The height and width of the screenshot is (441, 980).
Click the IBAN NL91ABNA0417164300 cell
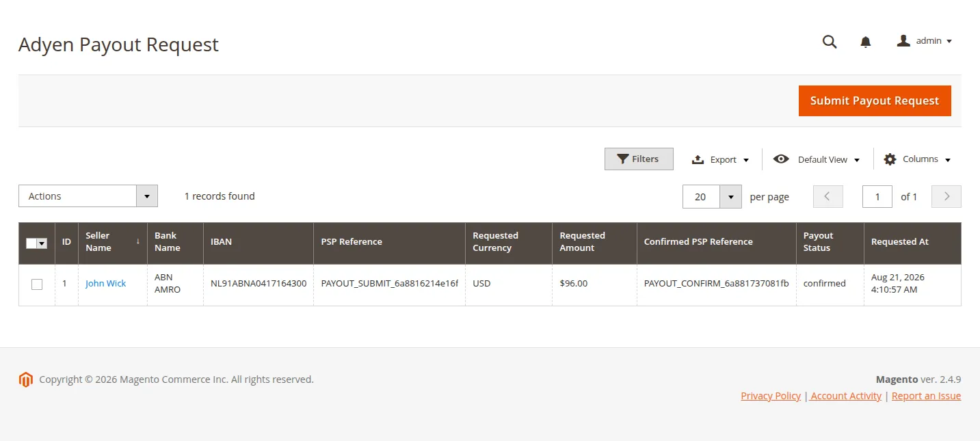[x=259, y=284]
